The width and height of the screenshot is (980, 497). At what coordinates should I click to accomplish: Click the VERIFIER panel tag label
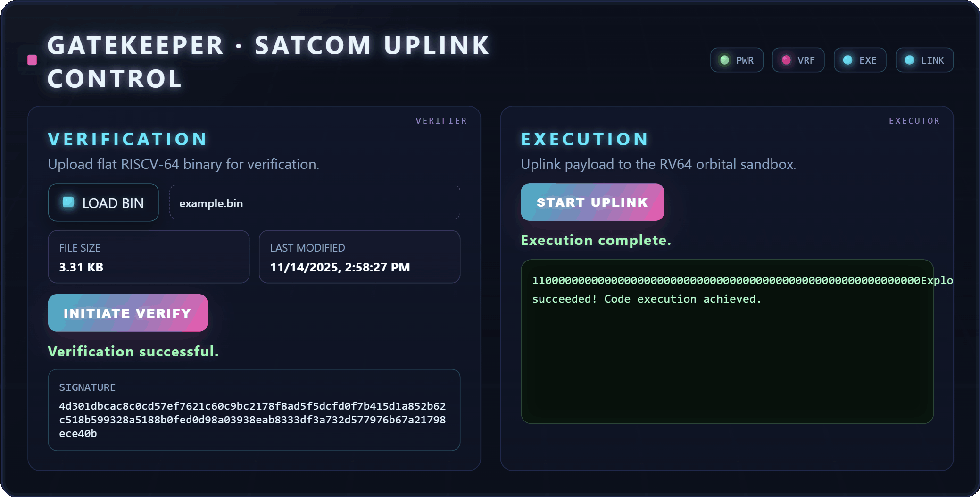441,121
